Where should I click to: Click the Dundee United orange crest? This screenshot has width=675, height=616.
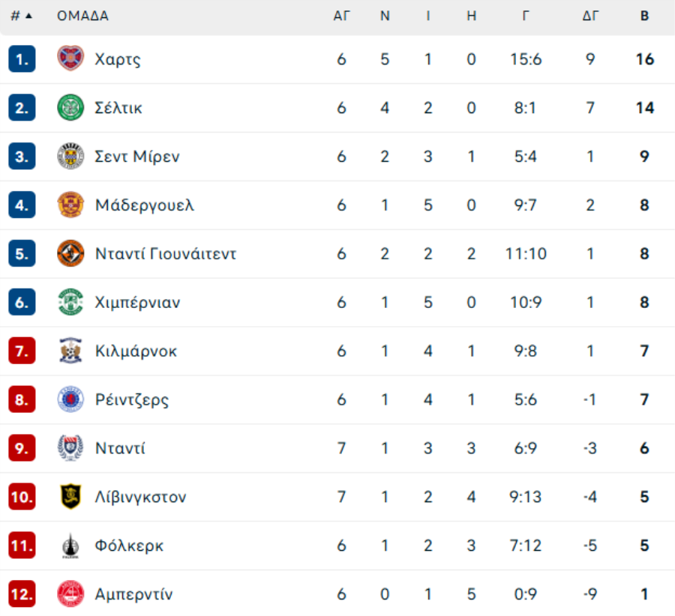tap(70, 253)
